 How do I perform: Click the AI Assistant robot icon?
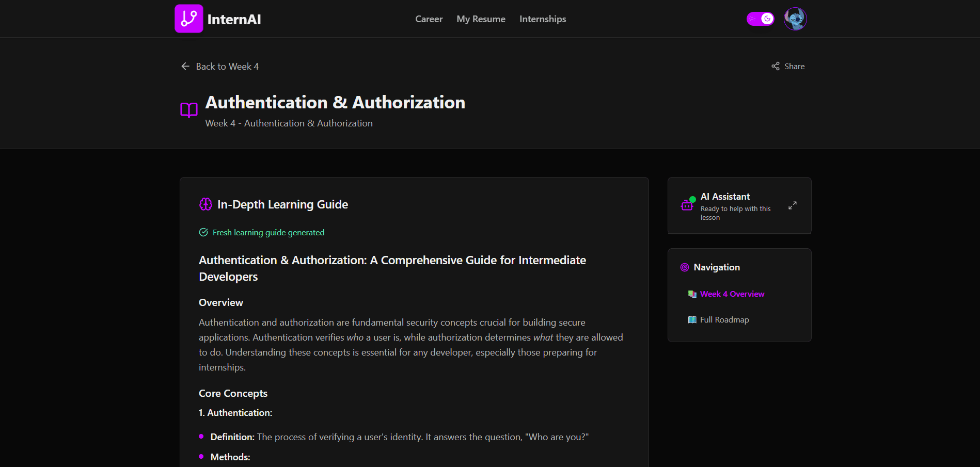(687, 205)
